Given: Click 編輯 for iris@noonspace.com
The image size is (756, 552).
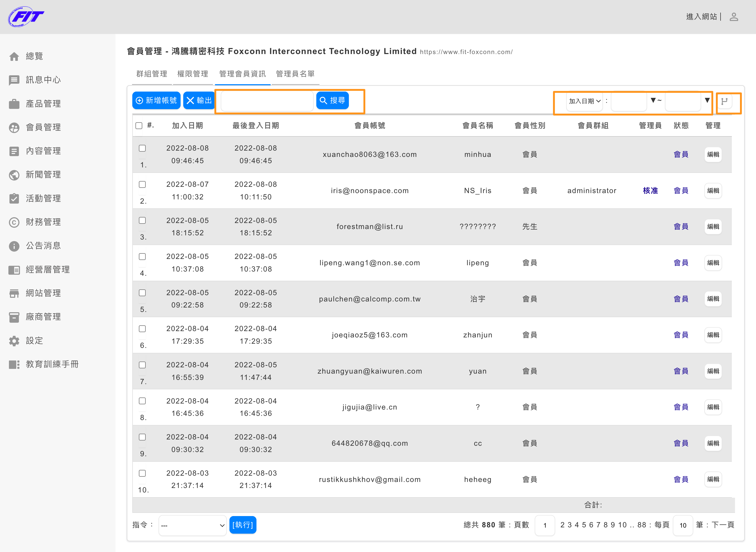Looking at the screenshot, I should (x=713, y=190).
